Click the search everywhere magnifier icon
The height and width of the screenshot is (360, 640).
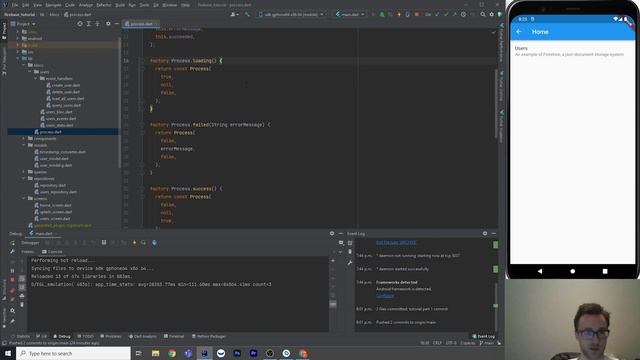point(483,14)
